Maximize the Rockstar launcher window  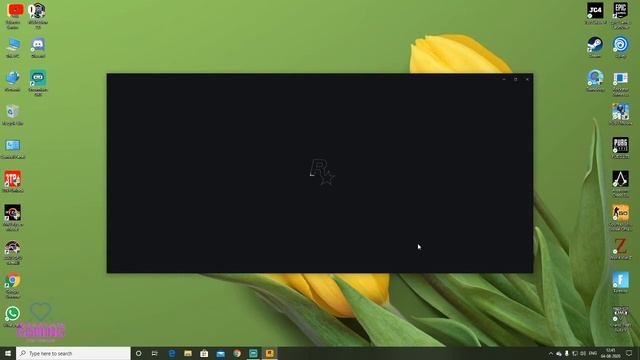click(x=516, y=79)
